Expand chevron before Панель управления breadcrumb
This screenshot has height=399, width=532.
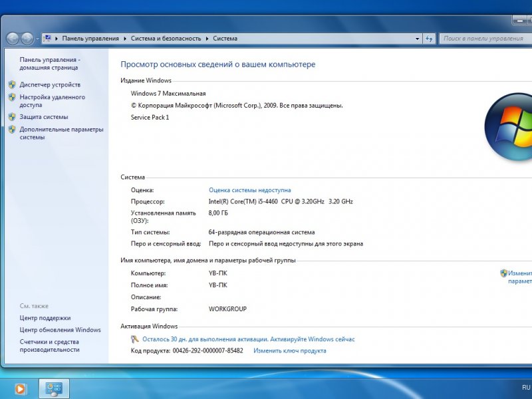click(x=57, y=39)
